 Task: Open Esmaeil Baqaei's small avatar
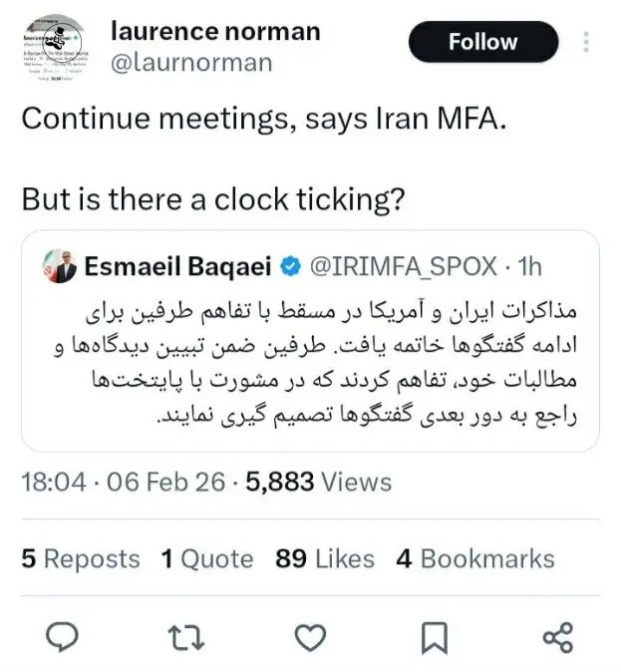tap(56, 266)
